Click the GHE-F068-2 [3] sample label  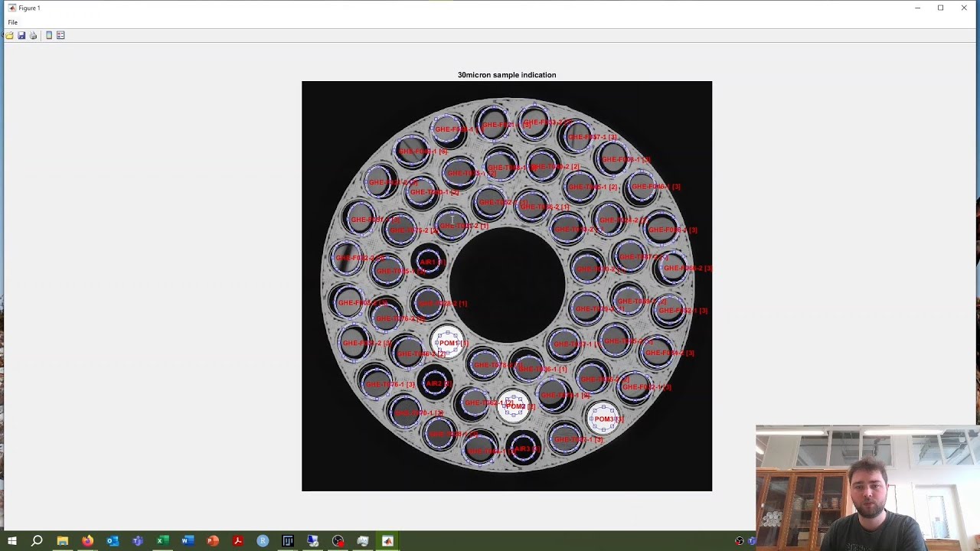coord(688,269)
